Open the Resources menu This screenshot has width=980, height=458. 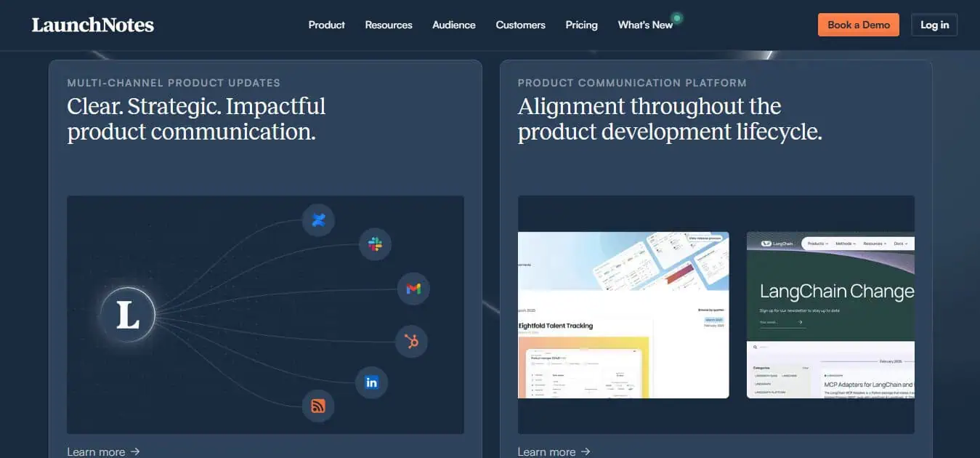[389, 25]
